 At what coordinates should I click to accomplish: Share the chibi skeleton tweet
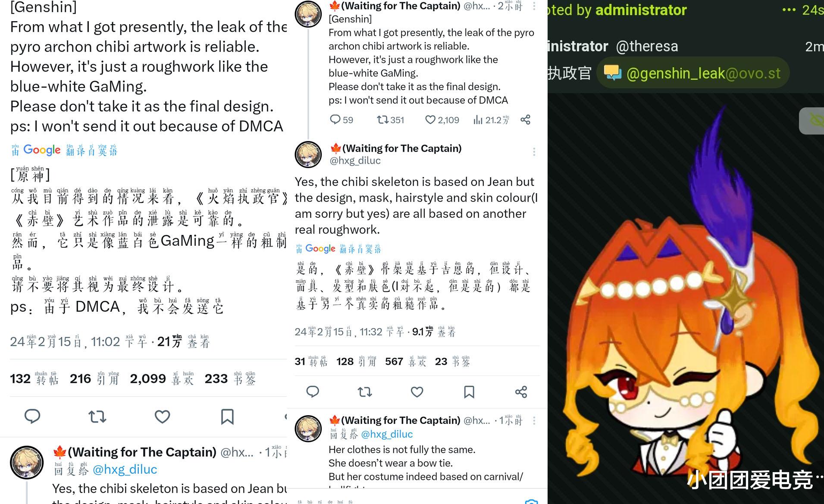(x=521, y=391)
